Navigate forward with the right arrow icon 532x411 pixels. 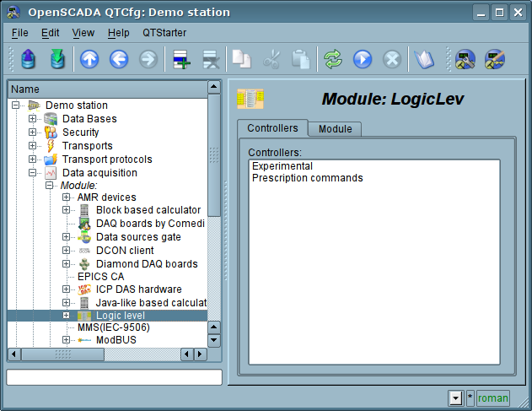coord(148,59)
